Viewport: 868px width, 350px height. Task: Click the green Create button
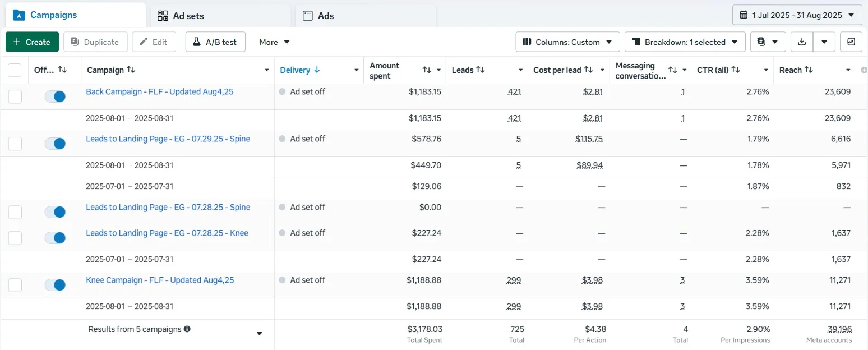point(32,42)
